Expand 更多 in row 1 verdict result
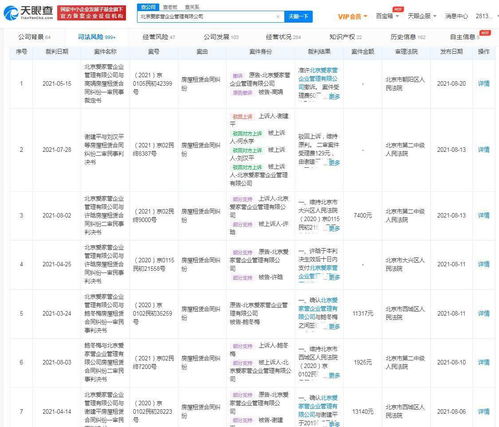The height and width of the screenshot is (427, 499). pyautogui.click(x=334, y=97)
